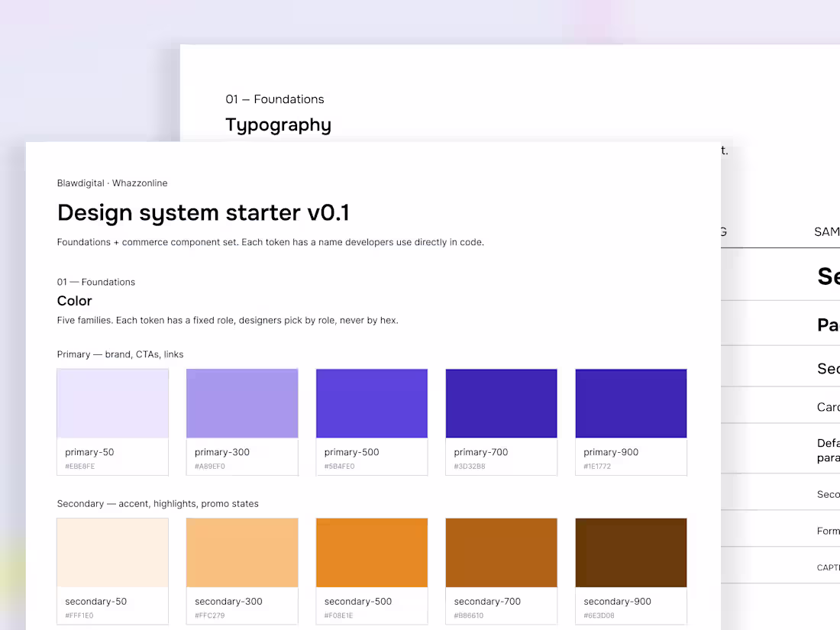The height and width of the screenshot is (630, 840).
Task: Click the '#FFF1E0' hex value
Action: (79, 615)
